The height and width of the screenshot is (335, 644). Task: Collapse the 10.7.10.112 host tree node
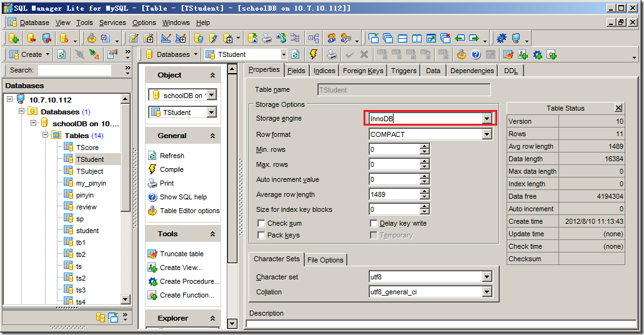click(x=10, y=99)
